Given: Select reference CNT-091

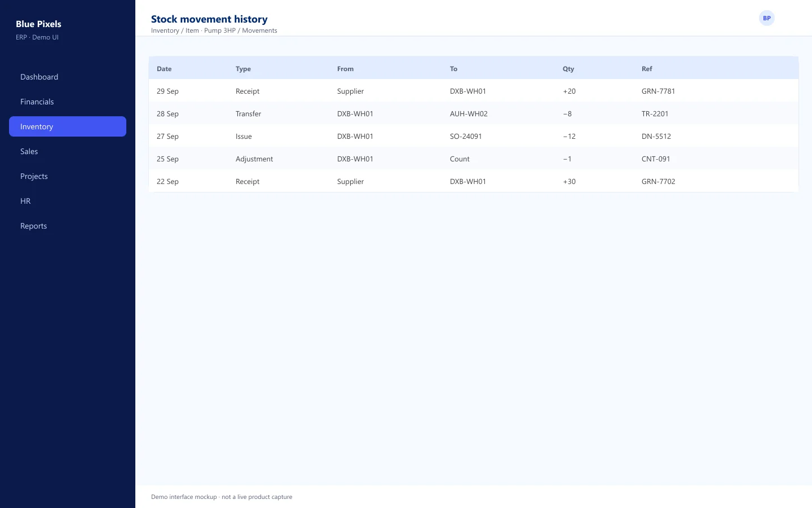Looking at the screenshot, I should coord(656,159).
